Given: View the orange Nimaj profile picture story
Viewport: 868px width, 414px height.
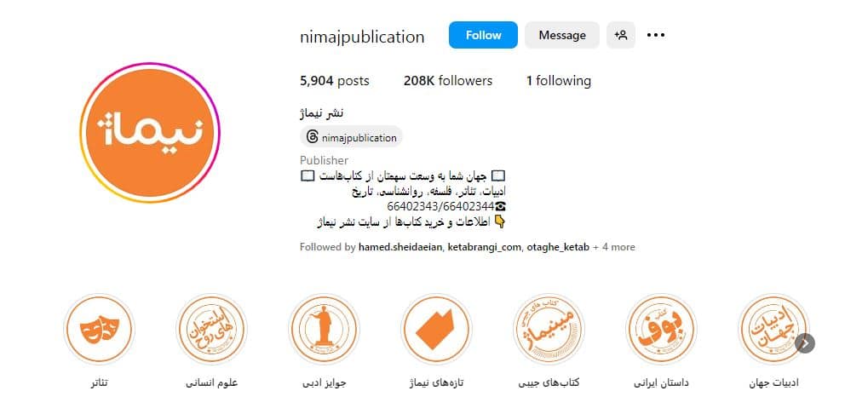Looking at the screenshot, I should tap(150, 133).
